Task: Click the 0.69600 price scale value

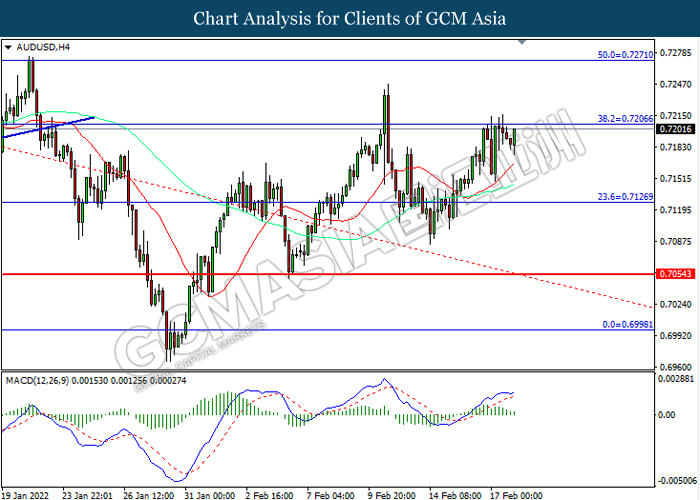Action: point(675,367)
